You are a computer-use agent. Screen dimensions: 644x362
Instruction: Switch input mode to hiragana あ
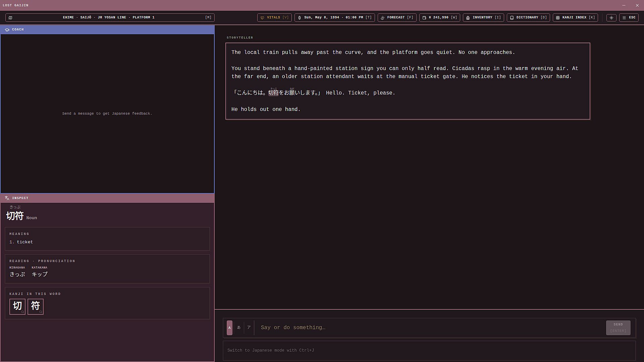click(x=239, y=328)
